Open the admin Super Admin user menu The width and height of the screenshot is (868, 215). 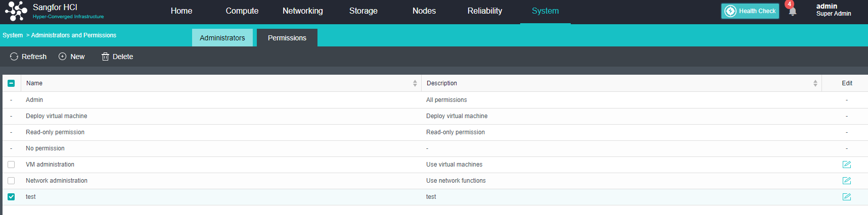click(833, 10)
